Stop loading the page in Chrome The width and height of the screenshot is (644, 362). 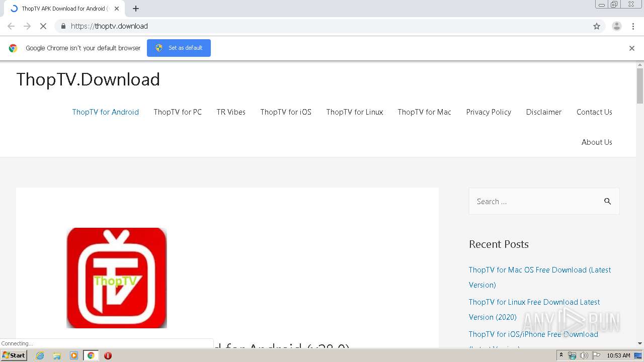point(43,26)
